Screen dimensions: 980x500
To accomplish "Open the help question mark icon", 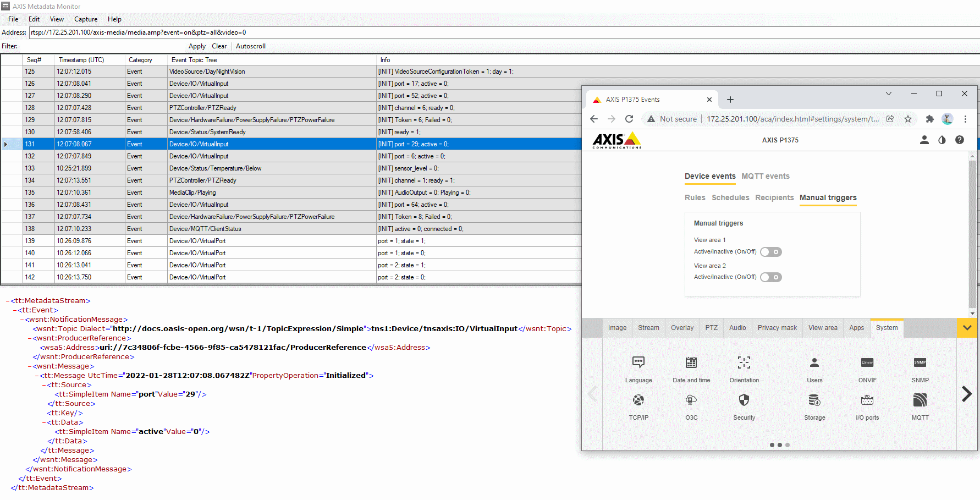I will coord(960,140).
